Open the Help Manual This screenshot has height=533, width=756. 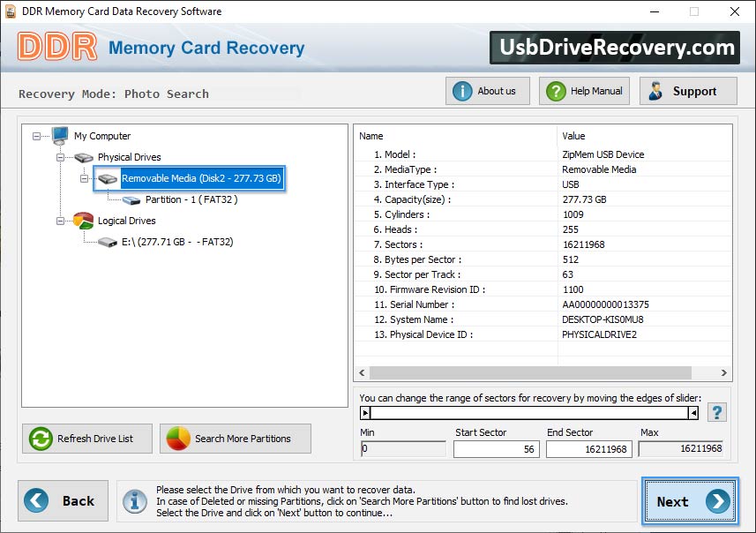click(x=584, y=91)
